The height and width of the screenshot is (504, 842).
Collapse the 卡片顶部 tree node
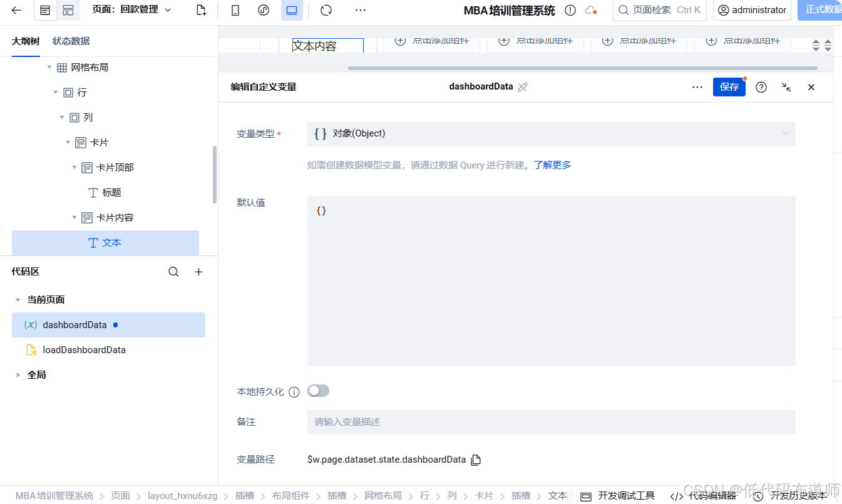pyautogui.click(x=74, y=167)
